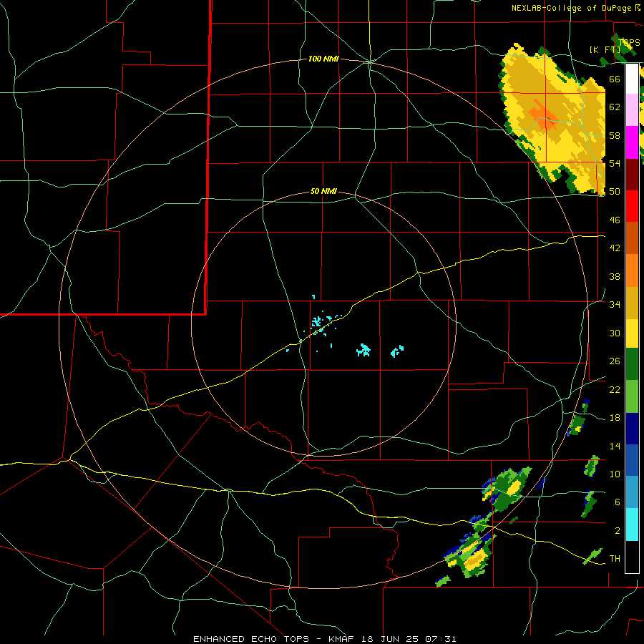Click the 62 legend value
This screenshot has width=644, height=644.
pyautogui.click(x=615, y=107)
